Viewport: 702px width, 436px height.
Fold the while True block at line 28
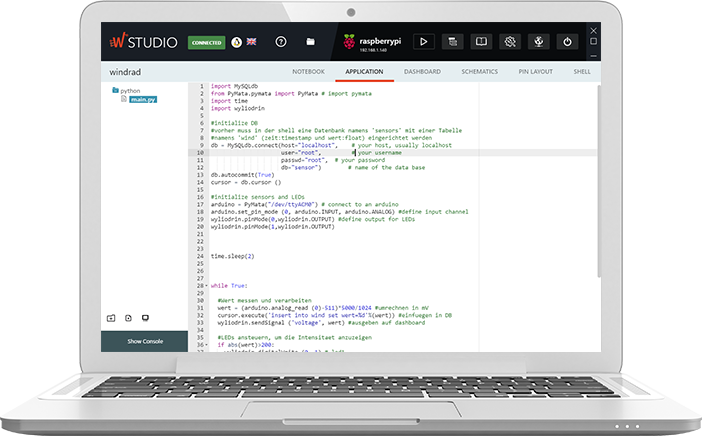(206, 285)
